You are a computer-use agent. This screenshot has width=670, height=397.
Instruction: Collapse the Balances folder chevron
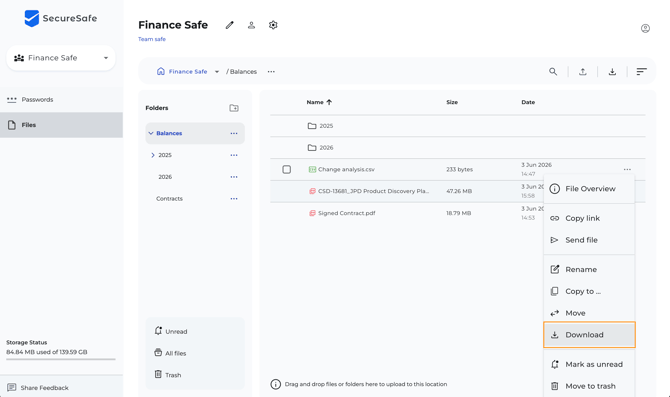151,133
